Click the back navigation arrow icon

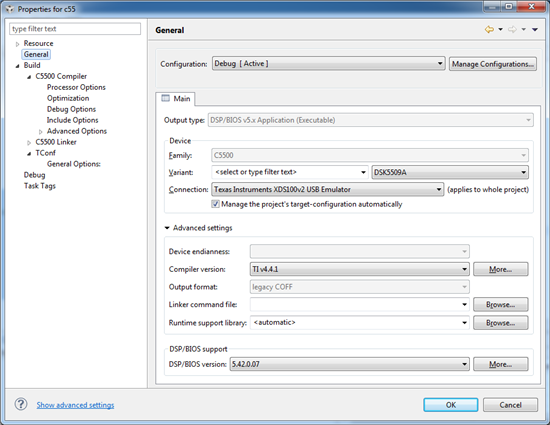489,30
